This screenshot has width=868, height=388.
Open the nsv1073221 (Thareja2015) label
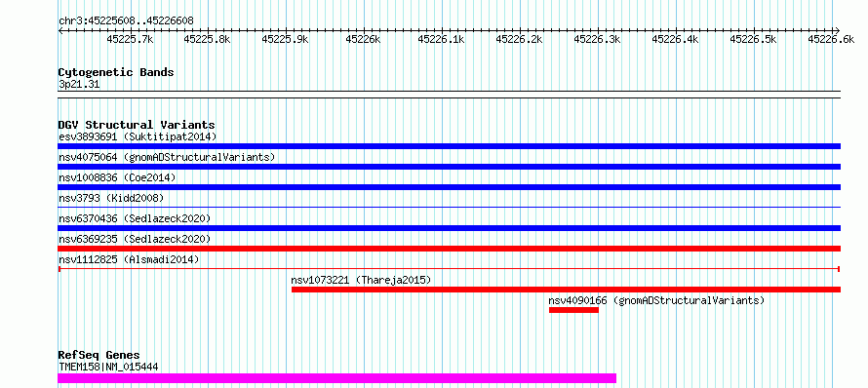[361, 280]
